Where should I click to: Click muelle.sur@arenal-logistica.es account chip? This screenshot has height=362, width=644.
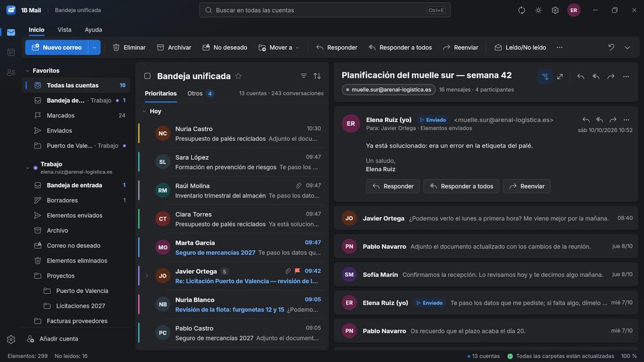click(388, 89)
